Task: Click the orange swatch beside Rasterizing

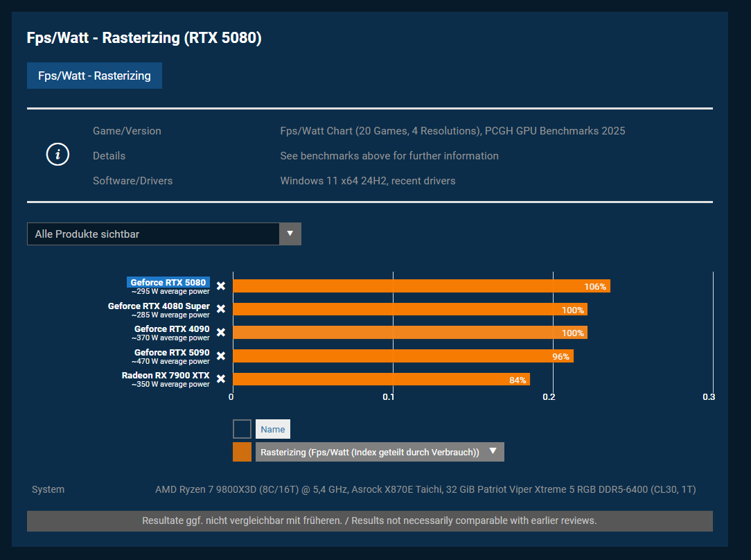Action: click(x=242, y=452)
